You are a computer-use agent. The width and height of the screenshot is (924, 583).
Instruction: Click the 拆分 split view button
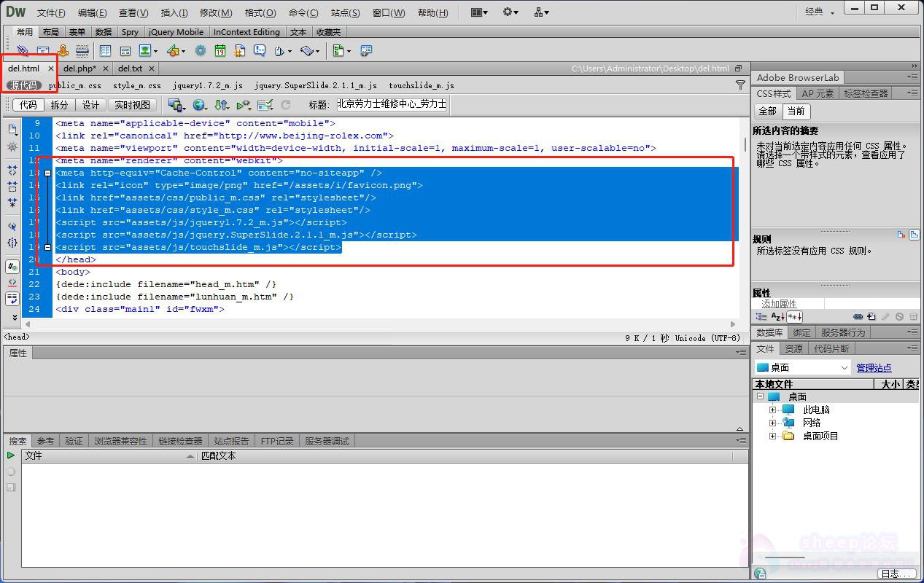pos(59,105)
